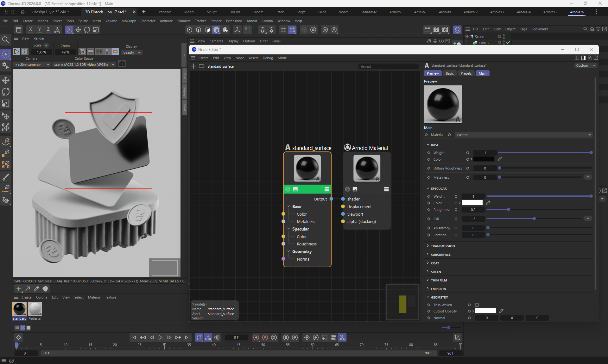
Task: Select the Rotate tool in left toolbar
Action: [6, 92]
